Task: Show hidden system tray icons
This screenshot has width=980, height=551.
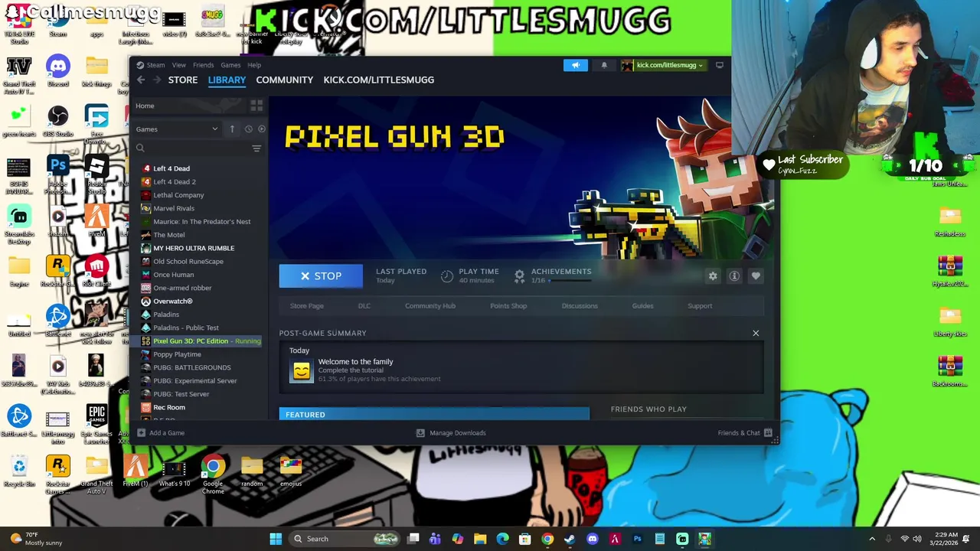Action: pyautogui.click(x=872, y=539)
